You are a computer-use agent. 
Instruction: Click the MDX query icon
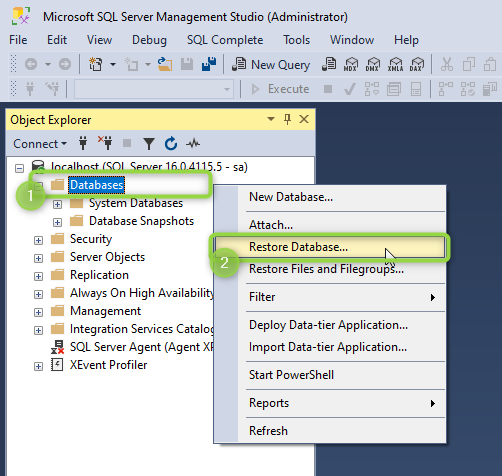coord(351,64)
